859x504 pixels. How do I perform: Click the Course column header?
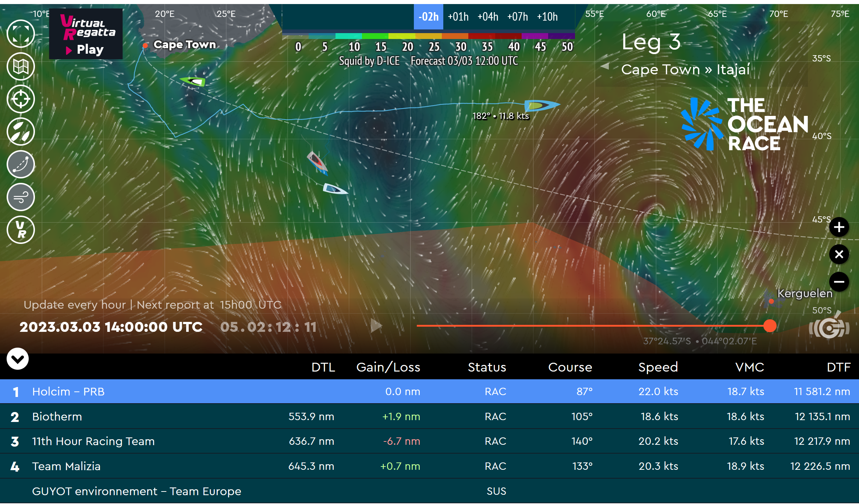point(570,367)
